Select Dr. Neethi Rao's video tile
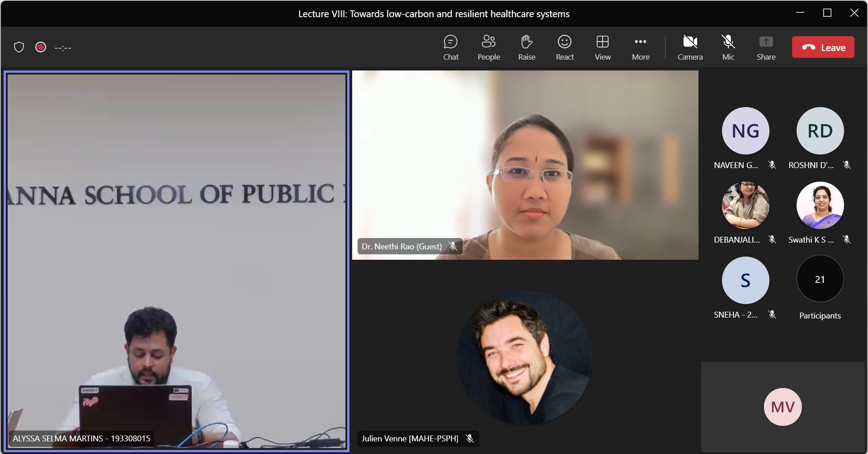The width and height of the screenshot is (868, 454). point(525,165)
